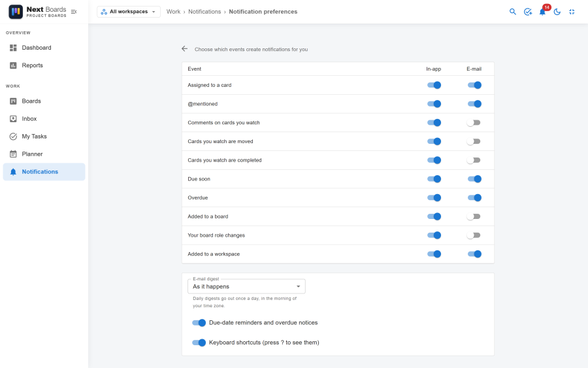Open the E-mail digest dropdown

[x=246, y=286]
